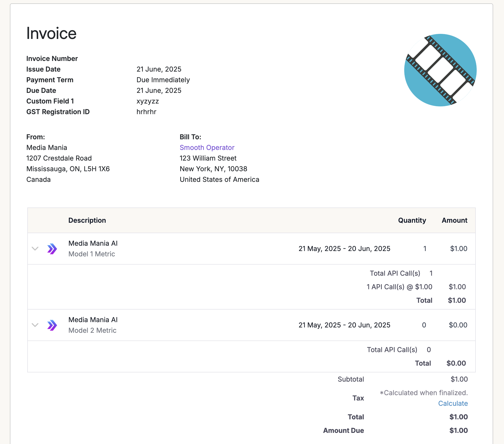Click the Invoice heading title
Viewport: 504px width, 444px height.
(51, 33)
